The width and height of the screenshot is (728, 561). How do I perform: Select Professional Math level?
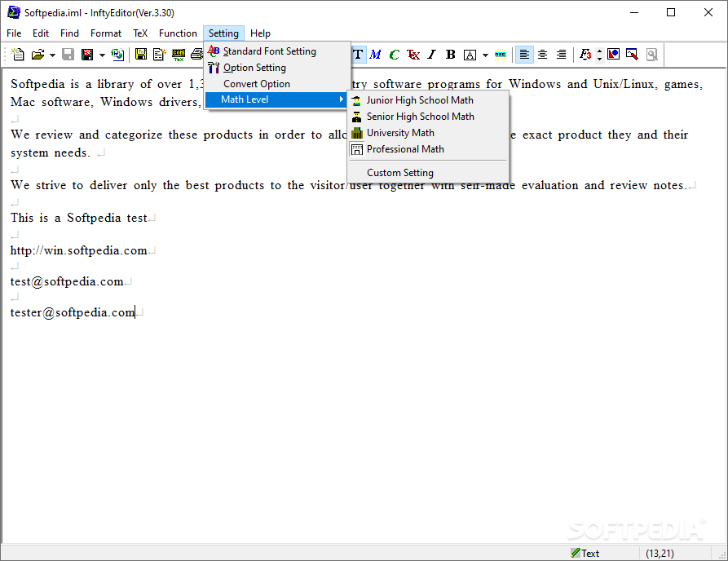pyautogui.click(x=428, y=149)
